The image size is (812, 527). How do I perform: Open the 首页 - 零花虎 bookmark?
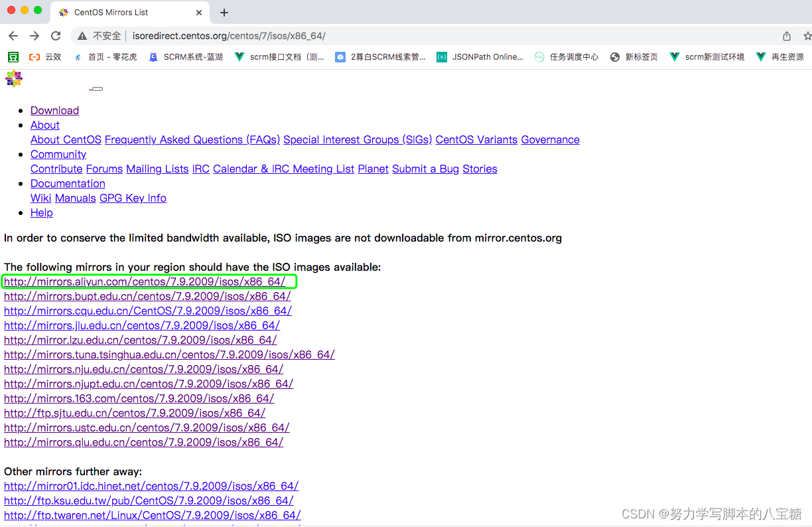[105, 57]
